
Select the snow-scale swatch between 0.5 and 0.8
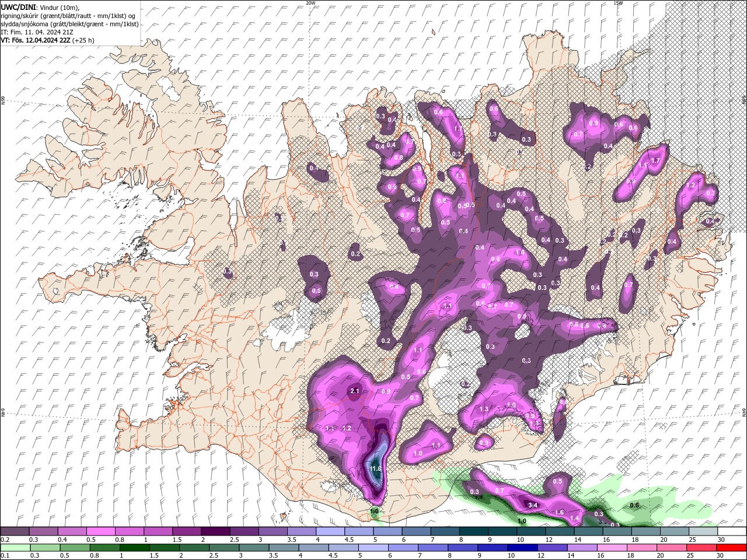tap(101, 531)
